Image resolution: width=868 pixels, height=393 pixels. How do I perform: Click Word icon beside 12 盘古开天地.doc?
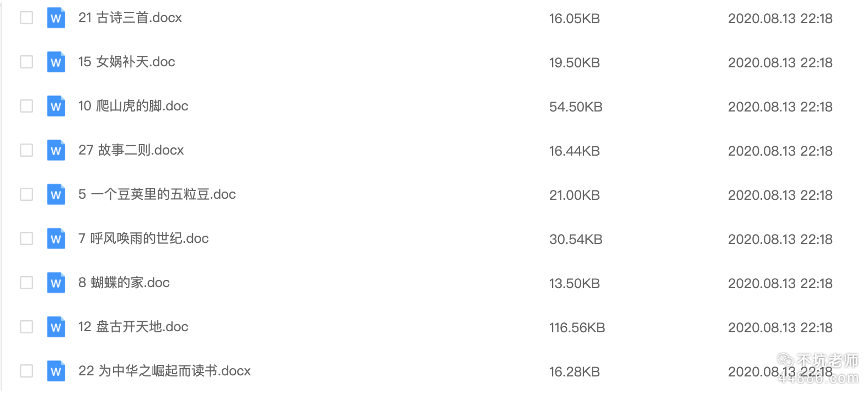point(56,327)
